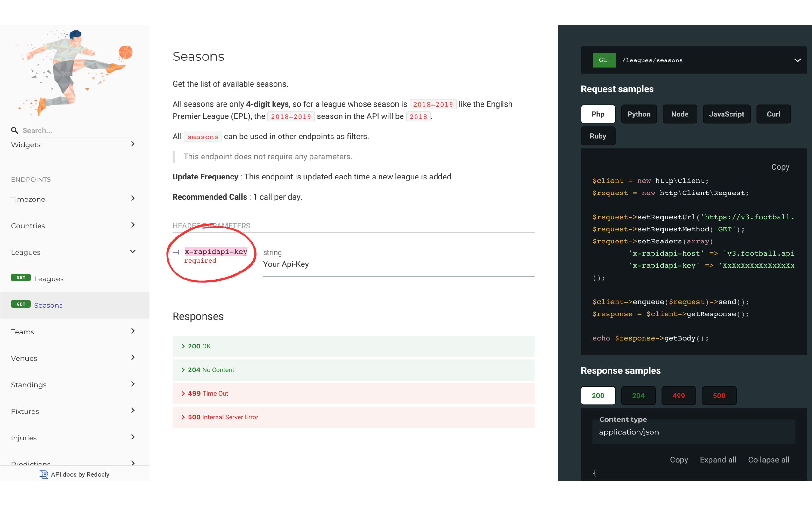Viewport: 812px width, 506px height.
Task: Show the 200 response sample
Action: coord(598,396)
